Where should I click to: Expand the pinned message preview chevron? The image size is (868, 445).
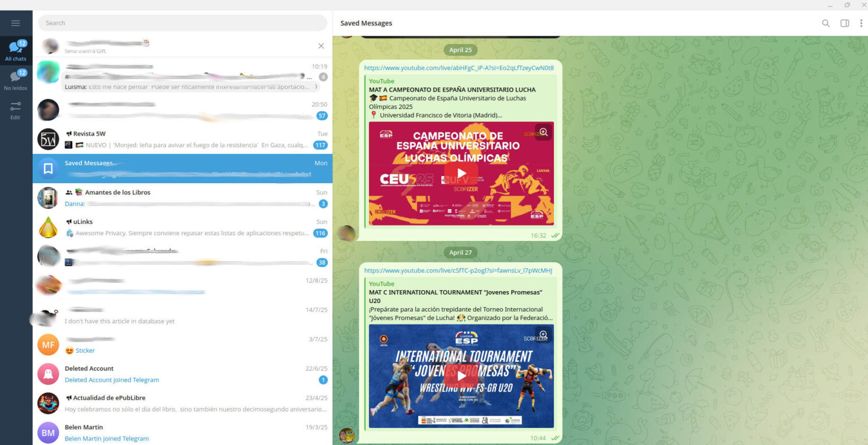[316, 86]
